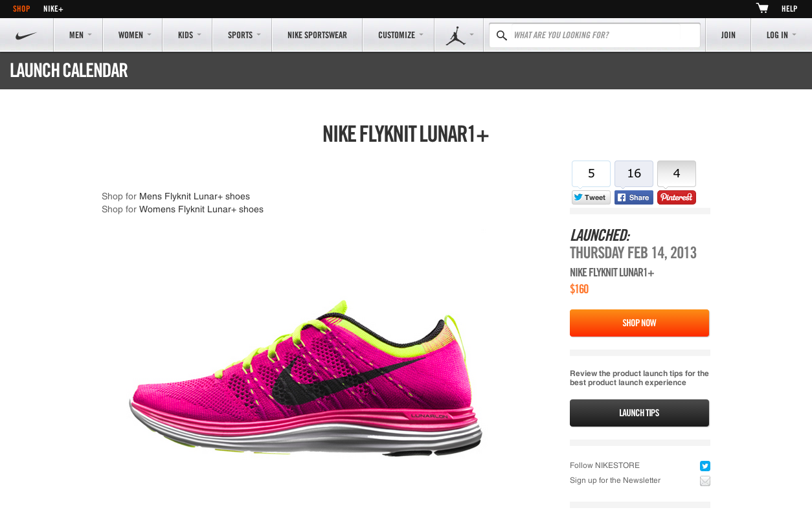The image size is (812, 512).
Task: Click the pink Flyknit shoe image
Action: coord(306,379)
